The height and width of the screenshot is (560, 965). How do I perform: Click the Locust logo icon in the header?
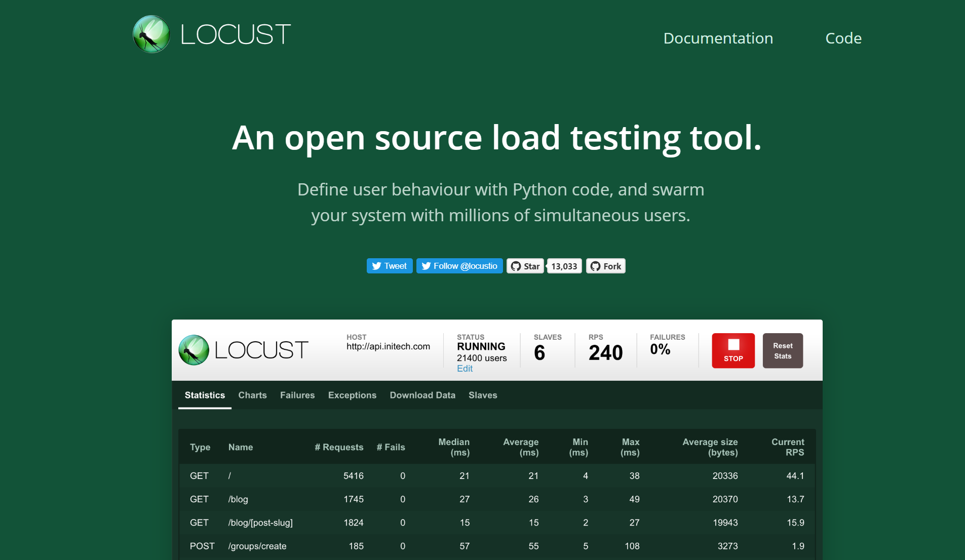point(151,34)
